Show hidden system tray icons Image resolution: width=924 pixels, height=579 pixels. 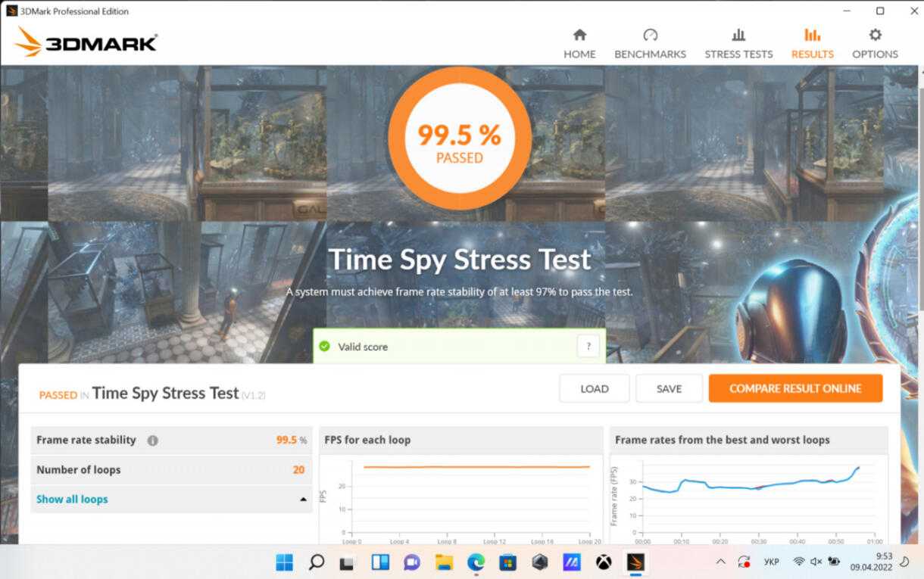(x=720, y=562)
